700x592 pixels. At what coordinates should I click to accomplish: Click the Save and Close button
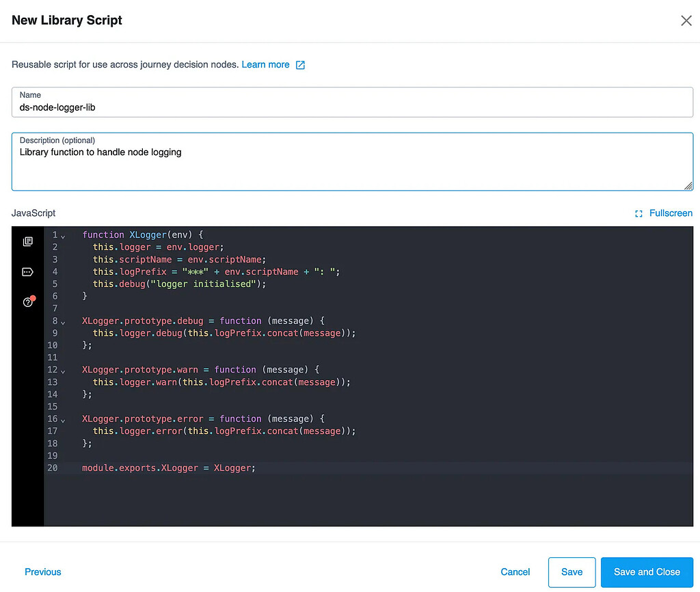coord(647,572)
